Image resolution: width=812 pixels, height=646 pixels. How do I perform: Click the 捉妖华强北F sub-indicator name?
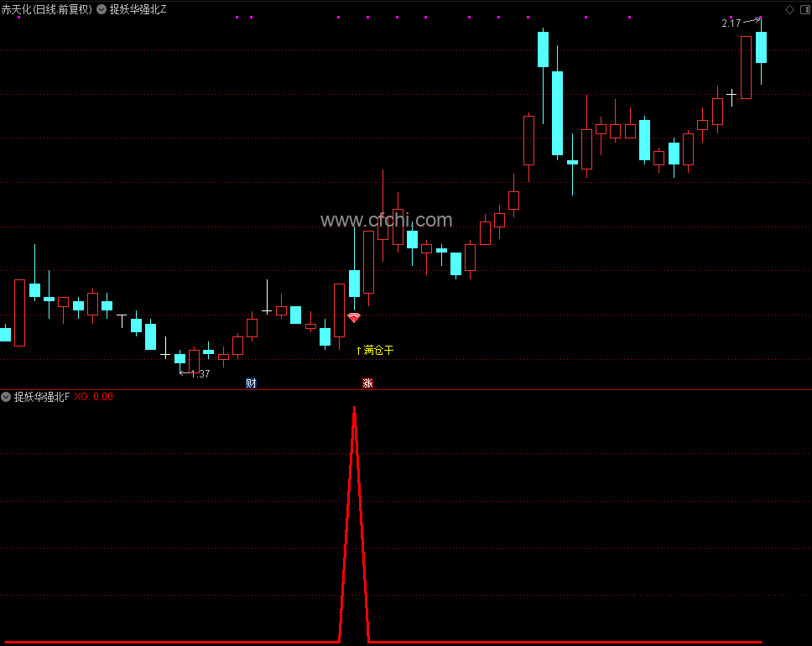point(41,397)
